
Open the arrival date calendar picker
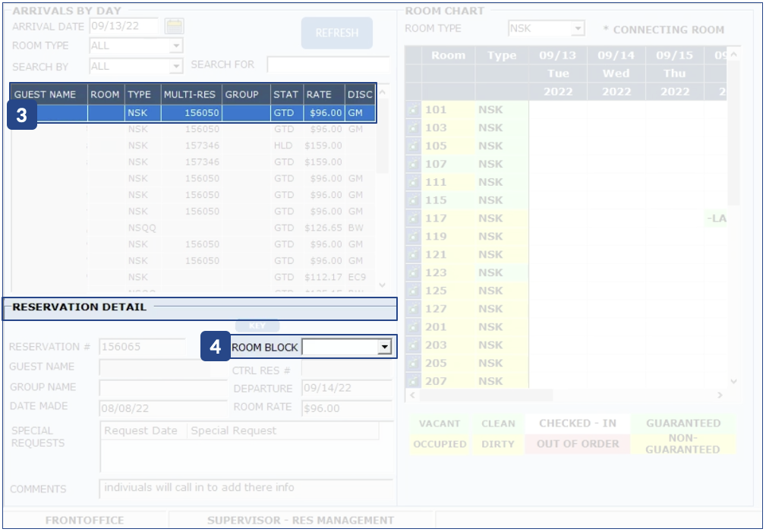click(175, 27)
